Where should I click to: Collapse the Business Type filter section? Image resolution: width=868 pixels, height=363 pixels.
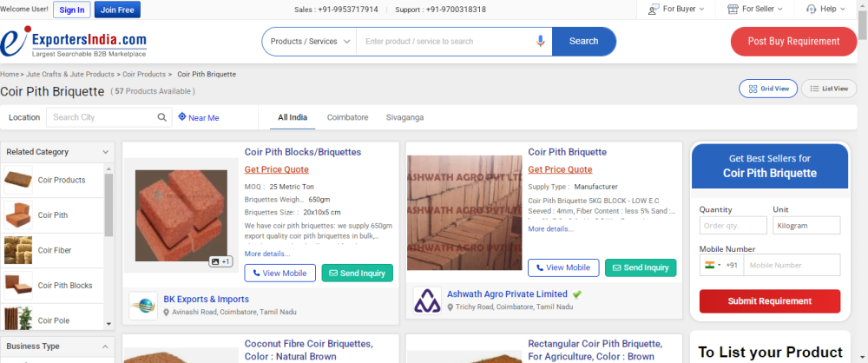[x=105, y=346]
